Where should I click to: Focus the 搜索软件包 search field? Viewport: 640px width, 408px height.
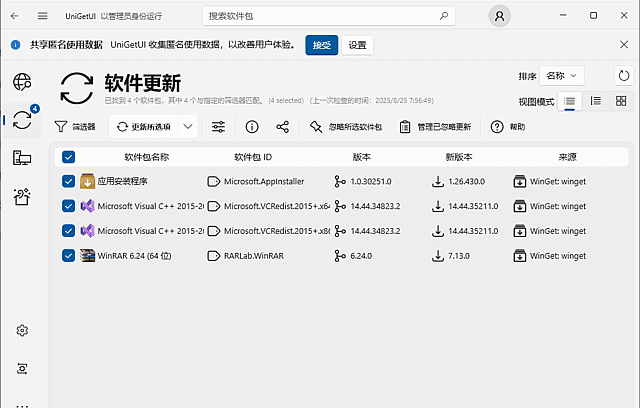coord(329,16)
